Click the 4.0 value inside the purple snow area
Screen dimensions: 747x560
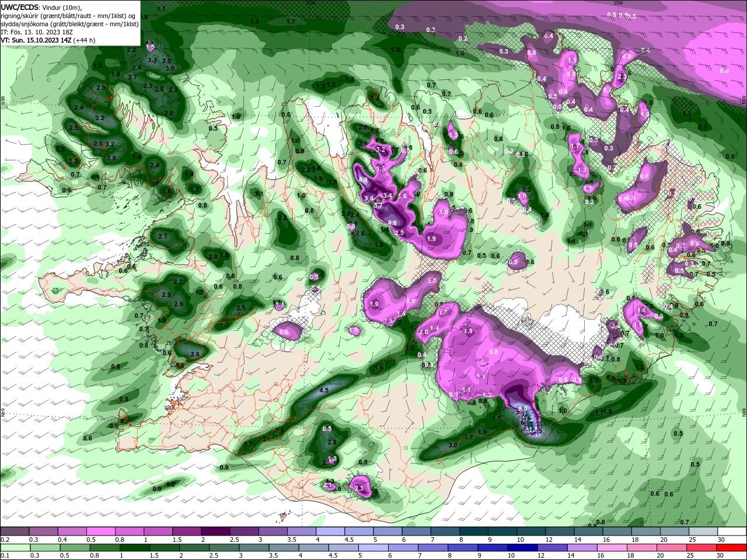[x=392, y=223]
